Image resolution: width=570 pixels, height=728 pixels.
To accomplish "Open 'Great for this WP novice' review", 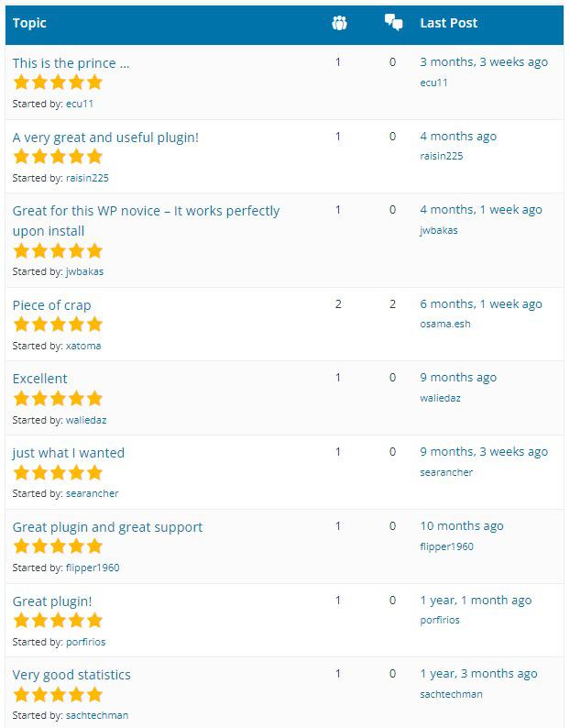I will (x=146, y=211).
